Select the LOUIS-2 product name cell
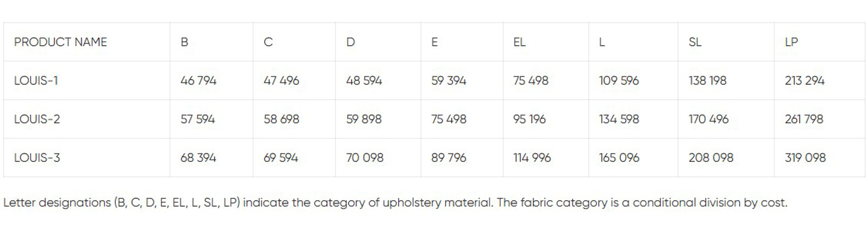The width and height of the screenshot is (868, 231). 37,119
